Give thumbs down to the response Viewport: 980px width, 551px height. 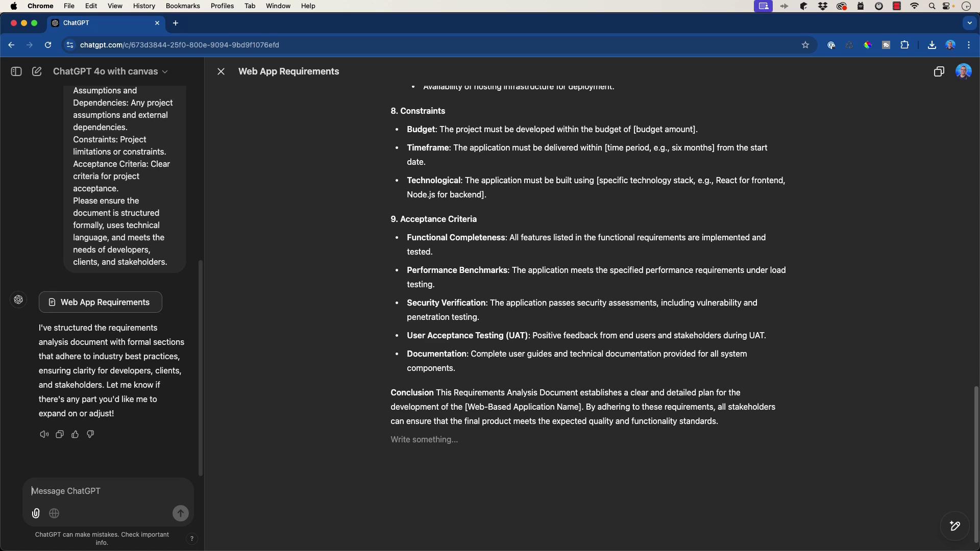pyautogui.click(x=90, y=435)
